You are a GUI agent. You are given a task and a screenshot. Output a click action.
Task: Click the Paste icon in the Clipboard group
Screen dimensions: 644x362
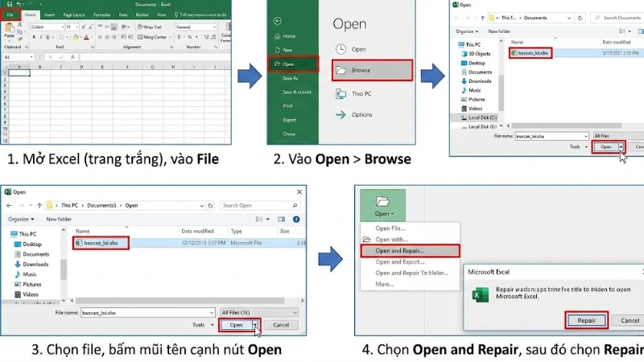10,29
